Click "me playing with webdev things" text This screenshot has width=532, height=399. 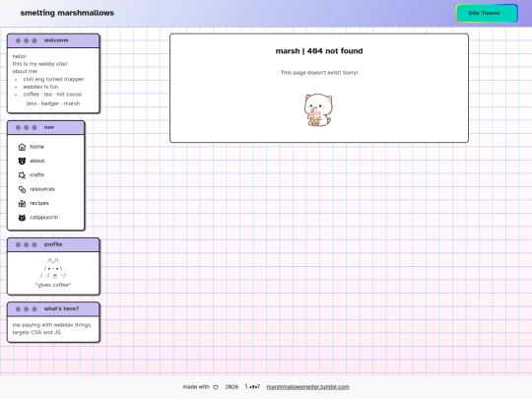coord(52,325)
